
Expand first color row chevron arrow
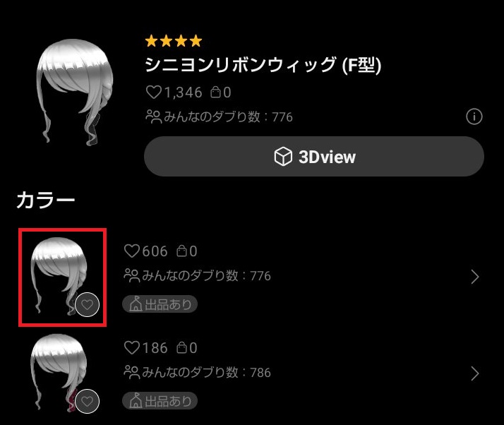475,277
